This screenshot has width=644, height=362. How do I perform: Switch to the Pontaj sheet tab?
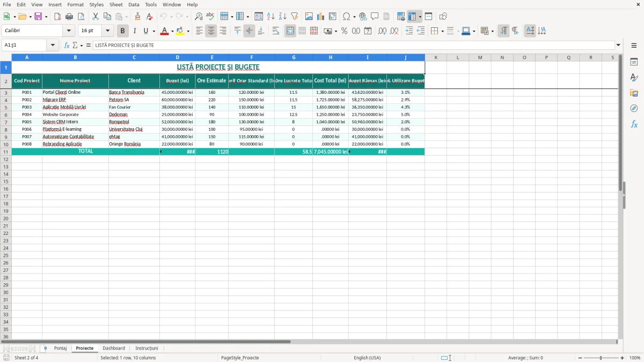pos(60,348)
